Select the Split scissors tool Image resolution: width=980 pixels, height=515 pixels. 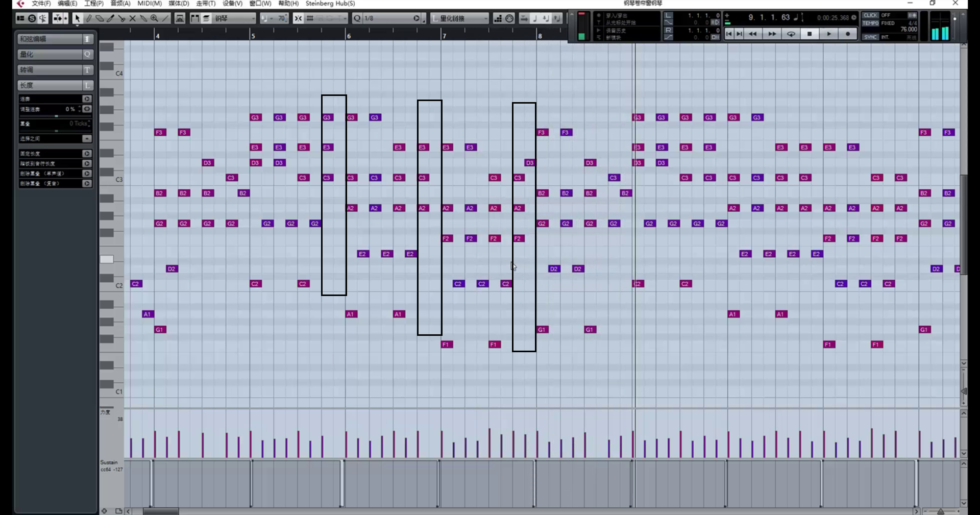[121, 18]
